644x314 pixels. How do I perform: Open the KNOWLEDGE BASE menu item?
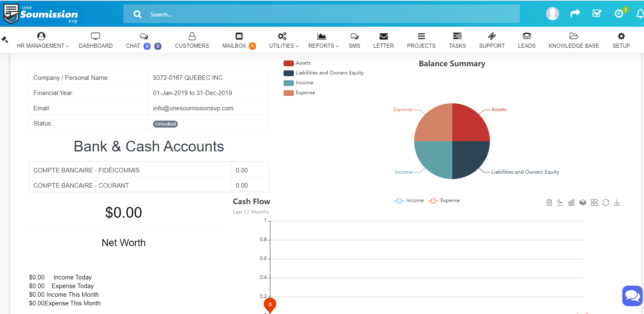(574, 46)
